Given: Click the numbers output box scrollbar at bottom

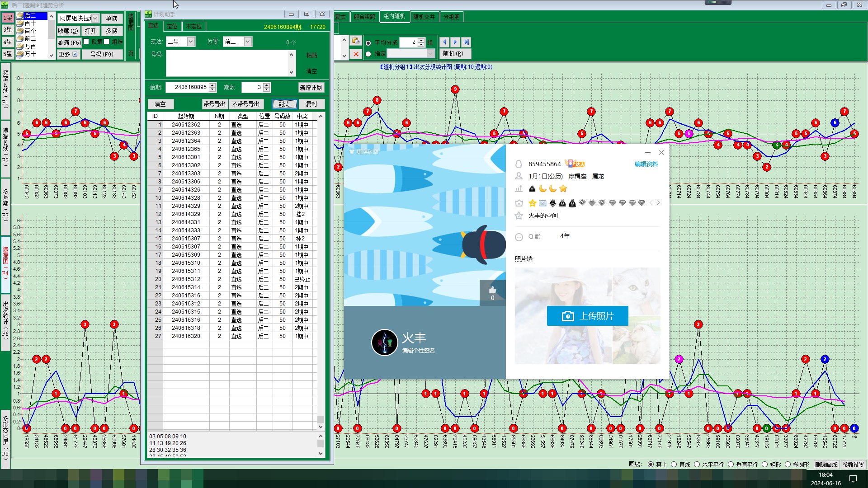Looking at the screenshot, I should [x=321, y=445].
